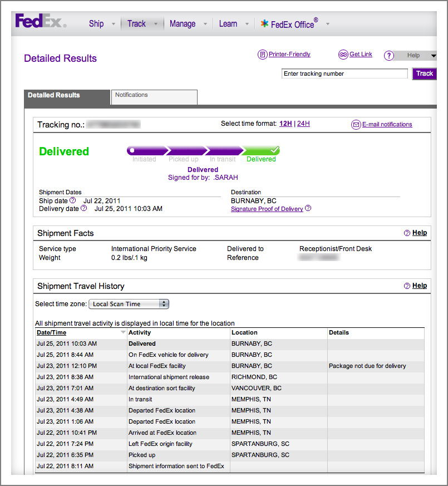The height and width of the screenshot is (486, 448).
Task: Expand the Ship menu arrow
Action: pos(114,24)
